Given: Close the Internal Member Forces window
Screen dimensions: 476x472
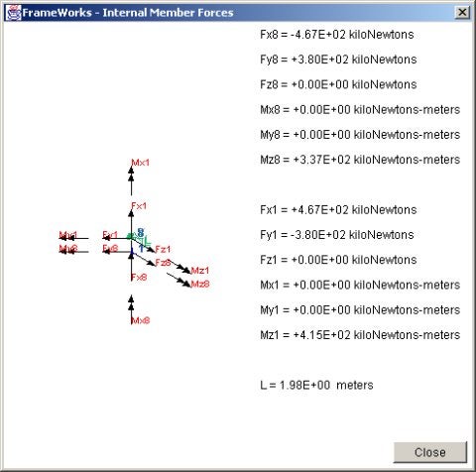Looking at the screenshot, I should 462,13.
